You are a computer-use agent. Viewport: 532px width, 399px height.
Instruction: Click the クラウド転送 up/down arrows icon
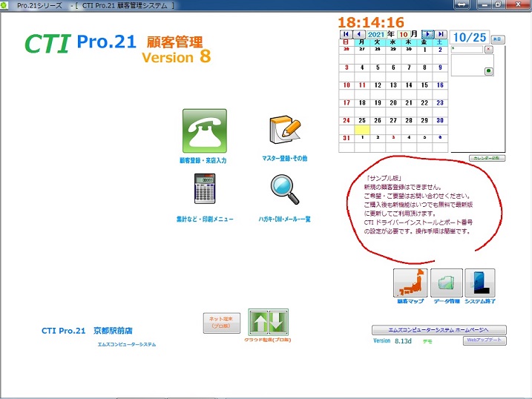point(269,322)
